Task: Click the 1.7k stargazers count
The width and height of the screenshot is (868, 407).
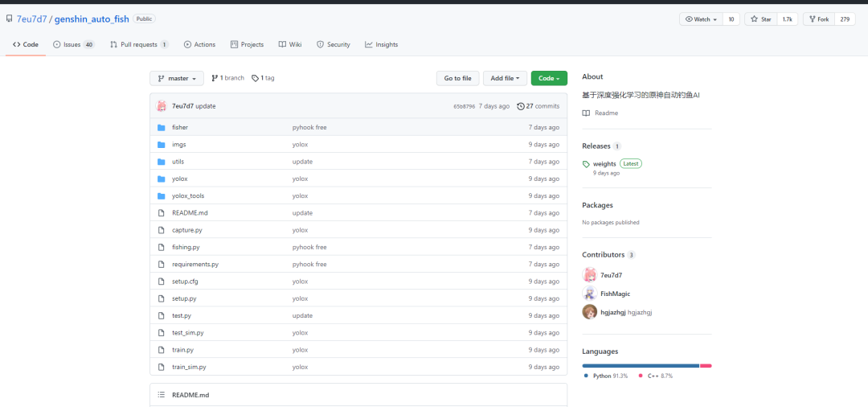Action: [x=787, y=19]
